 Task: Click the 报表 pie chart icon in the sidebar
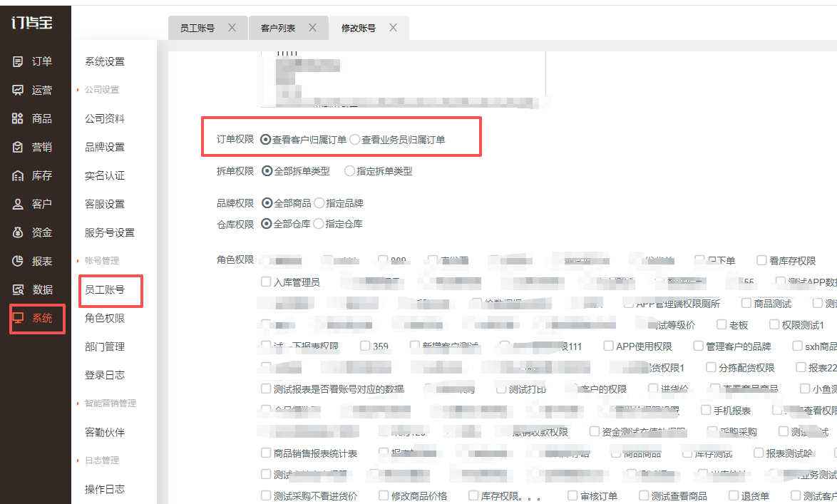tap(18, 261)
